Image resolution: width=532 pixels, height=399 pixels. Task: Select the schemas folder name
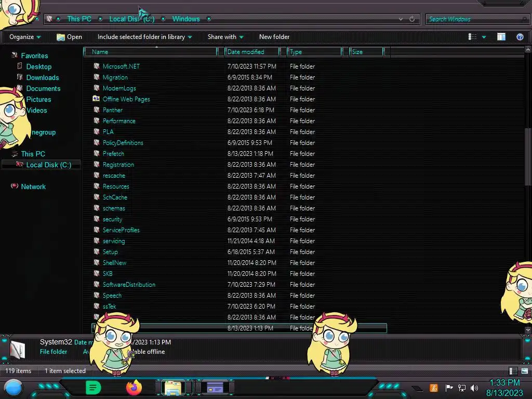click(x=114, y=208)
